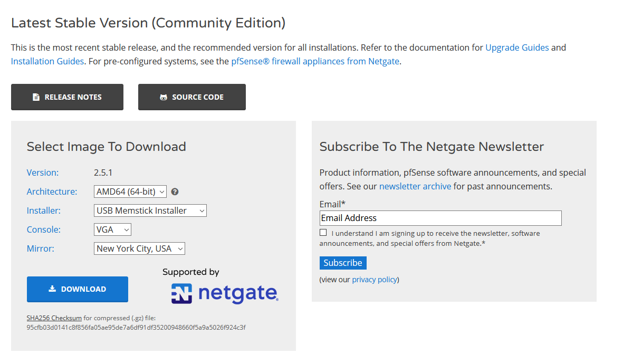The height and width of the screenshot is (364, 623).
Task: Click the Select Image To Download heading
Action: pos(106,147)
